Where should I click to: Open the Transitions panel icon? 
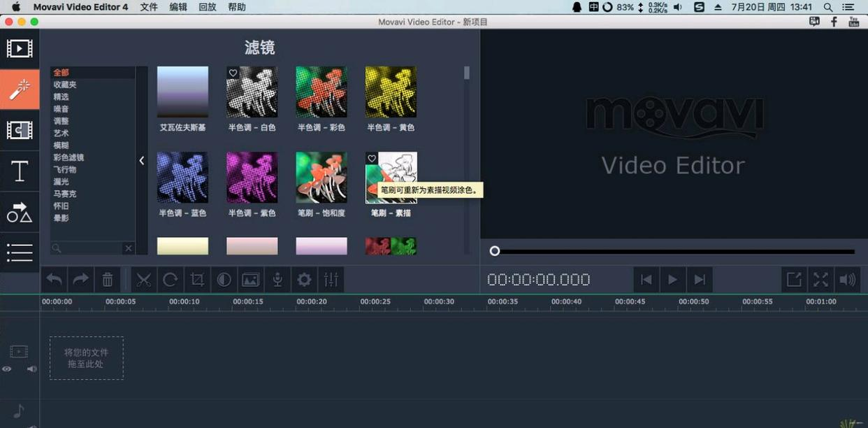[20, 130]
